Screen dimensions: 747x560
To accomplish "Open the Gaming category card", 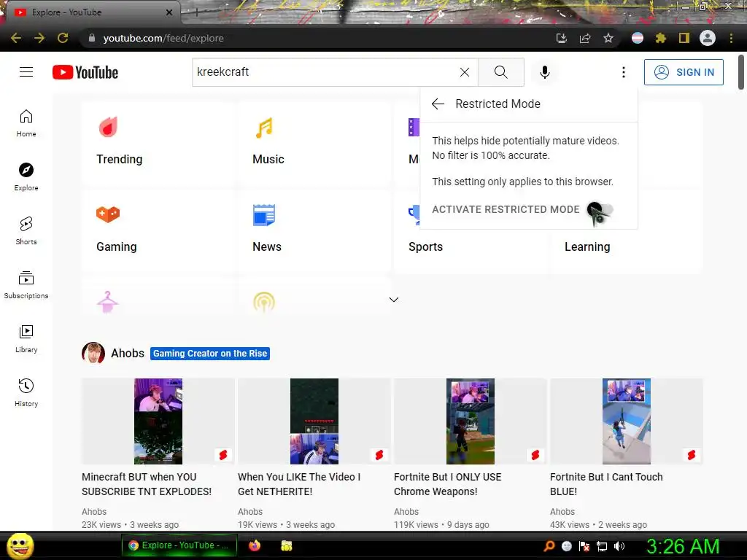I will click(158, 231).
